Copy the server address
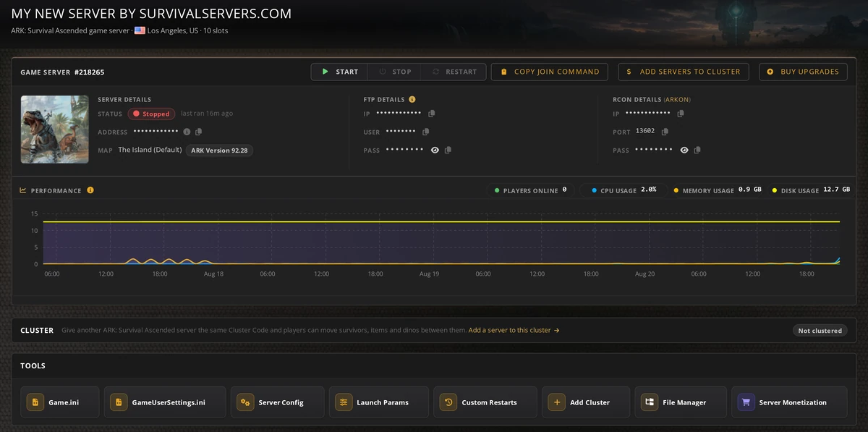This screenshot has width=868, height=432. pyautogui.click(x=199, y=132)
